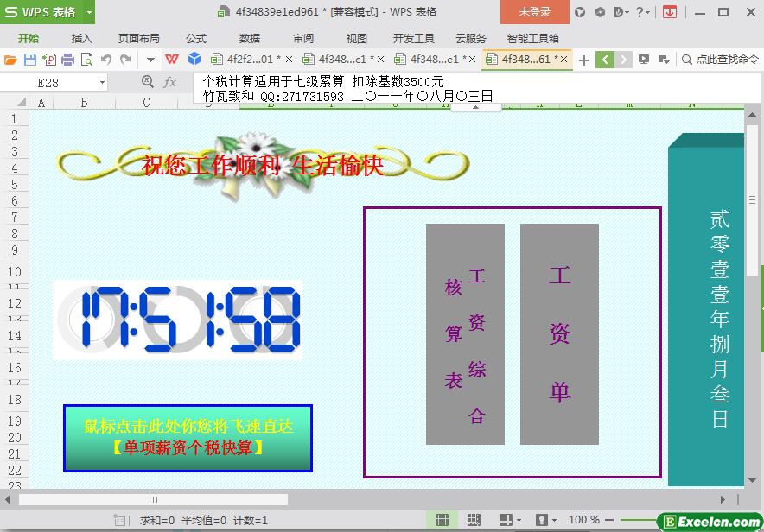This screenshot has width=764, height=532.
Task: Click the 未登录 login button
Action: 534,12
